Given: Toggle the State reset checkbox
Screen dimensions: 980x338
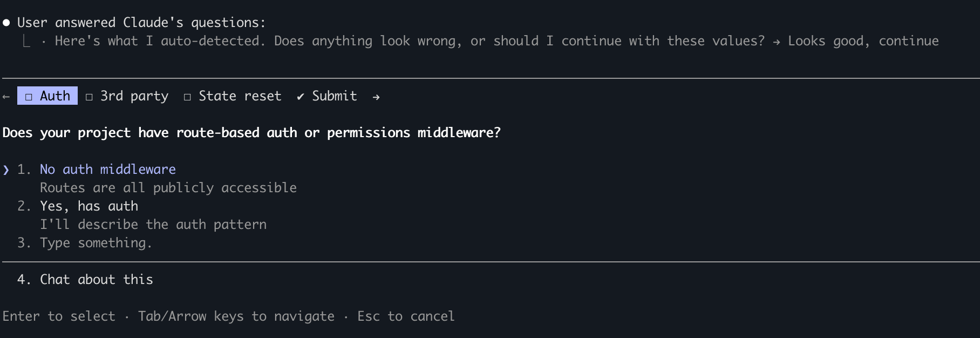Looking at the screenshot, I should (187, 97).
